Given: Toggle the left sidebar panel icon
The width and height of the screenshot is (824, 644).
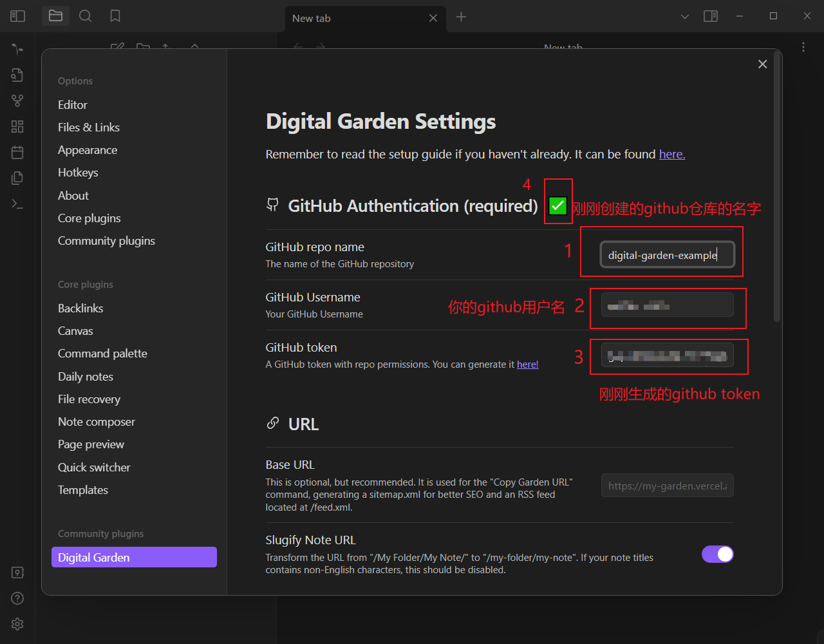Looking at the screenshot, I should coord(17,15).
